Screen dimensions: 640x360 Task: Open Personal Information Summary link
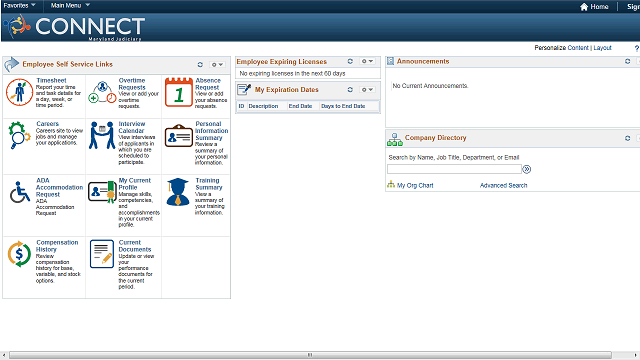coord(211,131)
